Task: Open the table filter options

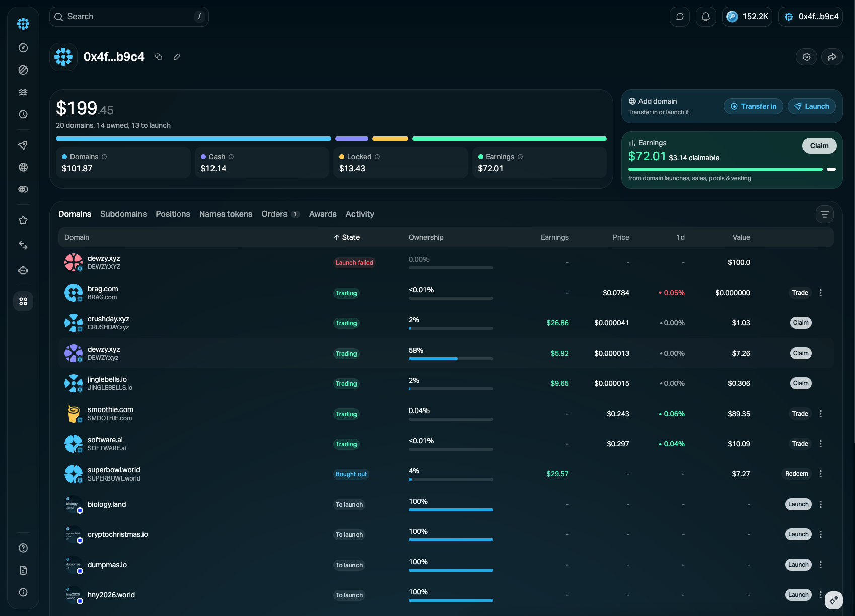Action: (825, 214)
